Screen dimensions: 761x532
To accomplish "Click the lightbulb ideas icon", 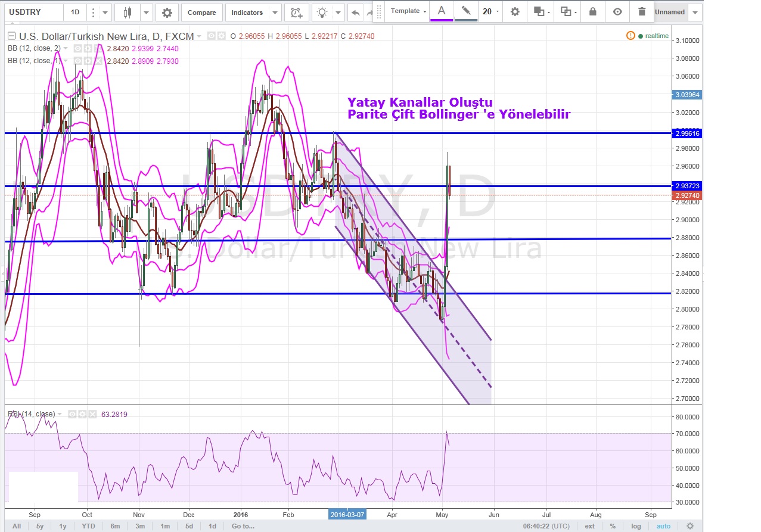I will tap(322, 13).
